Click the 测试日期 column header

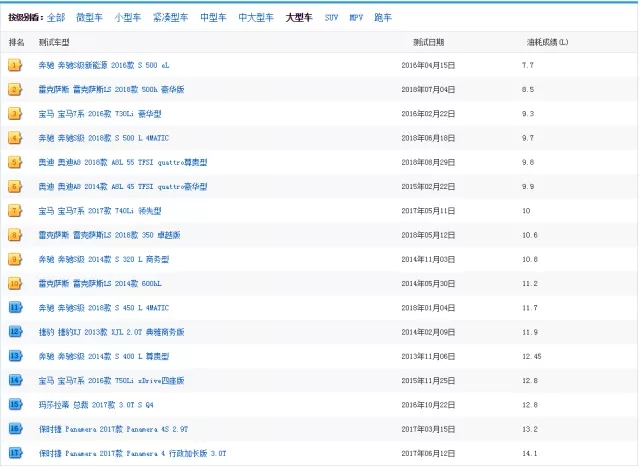429,42
